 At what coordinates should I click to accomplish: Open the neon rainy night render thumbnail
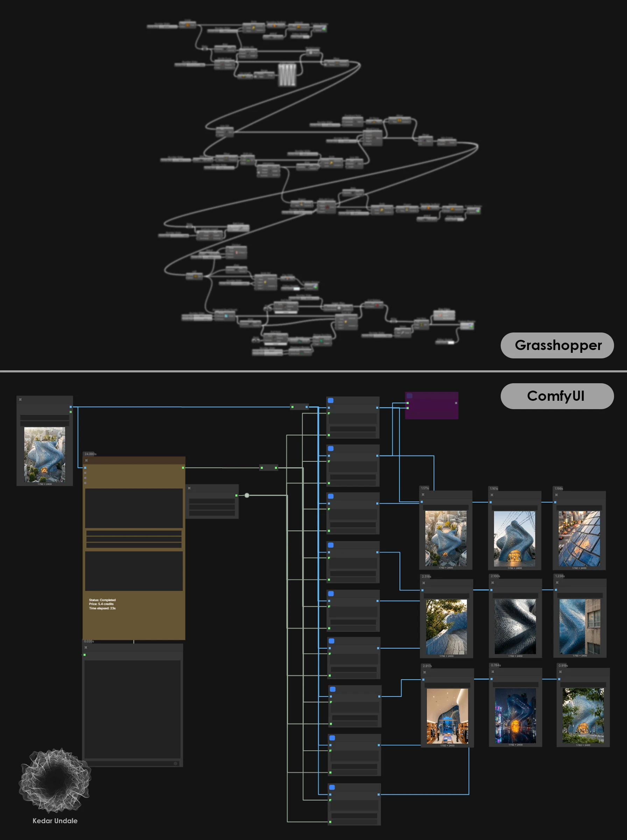pos(515,715)
